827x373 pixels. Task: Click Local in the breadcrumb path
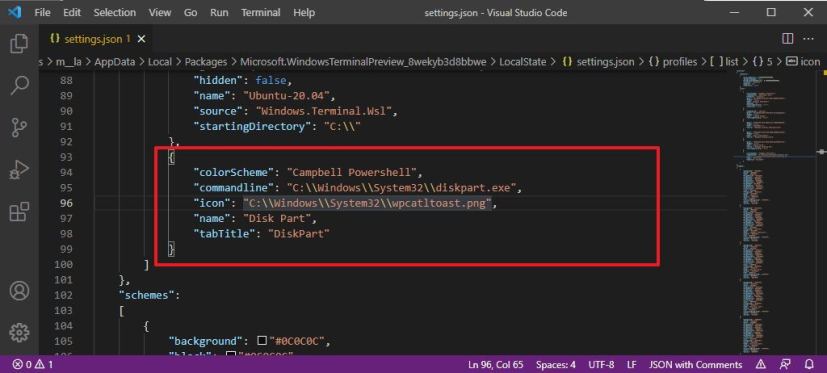(x=160, y=62)
